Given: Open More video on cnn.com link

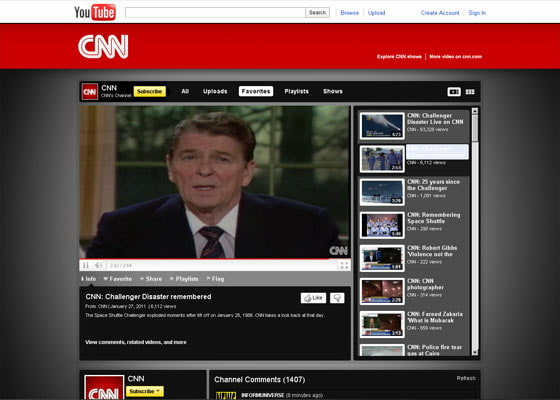Looking at the screenshot, I should click(455, 56).
